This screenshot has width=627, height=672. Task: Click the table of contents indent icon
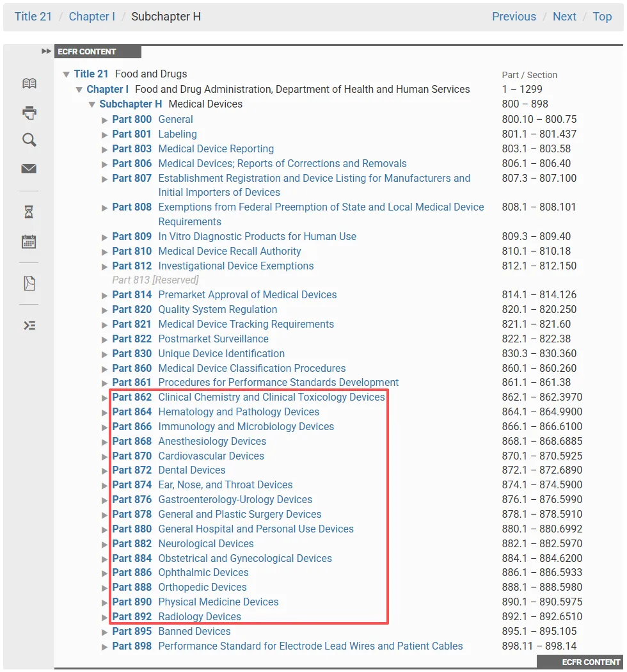pyautogui.click(x=29, y=326)
